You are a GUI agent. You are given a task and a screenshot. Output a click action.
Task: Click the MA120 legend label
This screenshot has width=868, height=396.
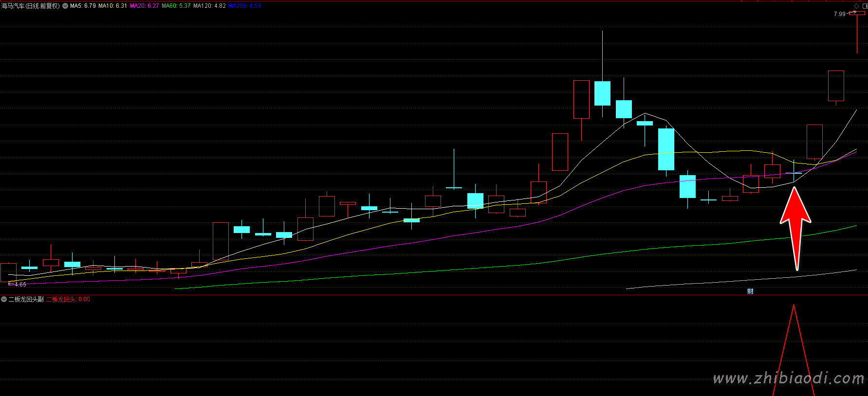pyautogui.click(x=209, y=6)
